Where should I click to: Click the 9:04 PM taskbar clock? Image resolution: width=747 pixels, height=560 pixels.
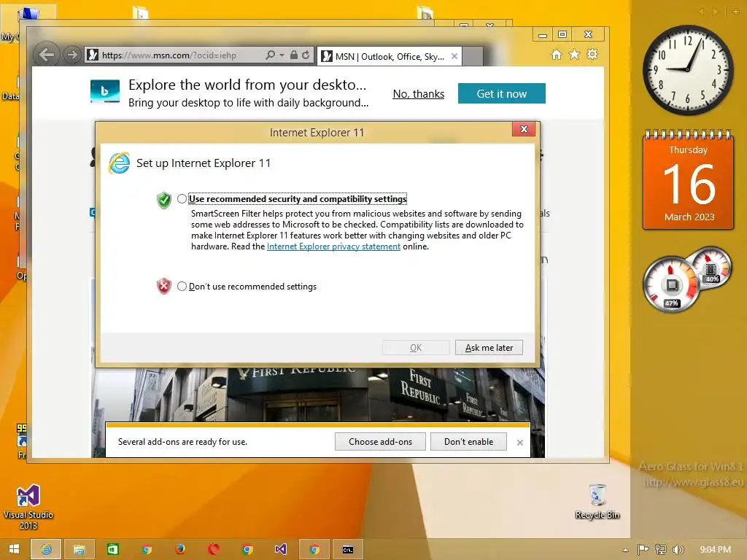click(x=715, y=550)
